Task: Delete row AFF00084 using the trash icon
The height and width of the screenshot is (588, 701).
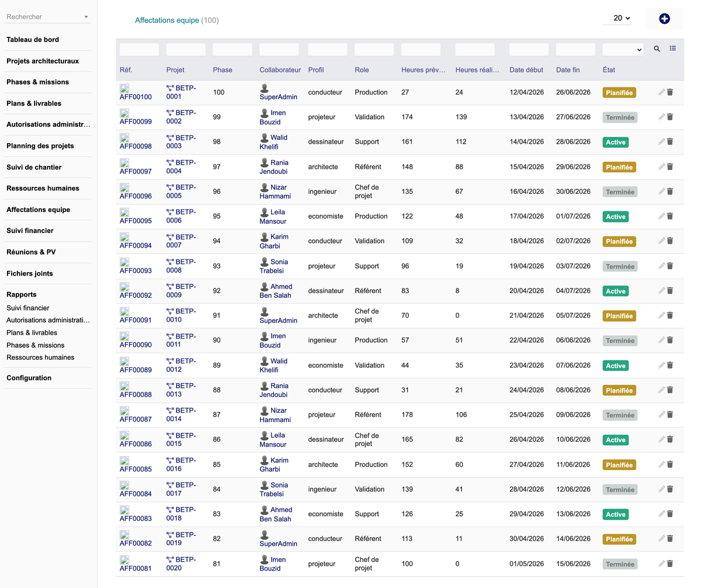Action: [670, 489]
